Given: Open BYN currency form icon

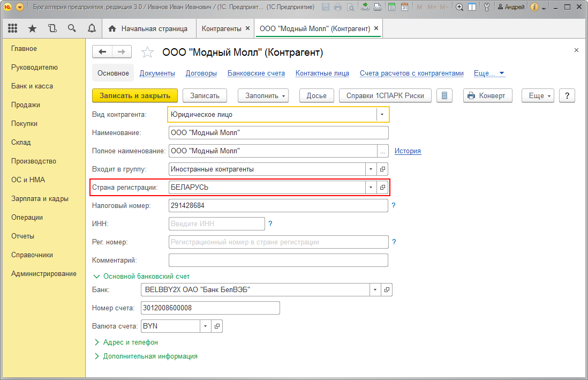Looking at the screenshot, I should [x=217, y=326].
